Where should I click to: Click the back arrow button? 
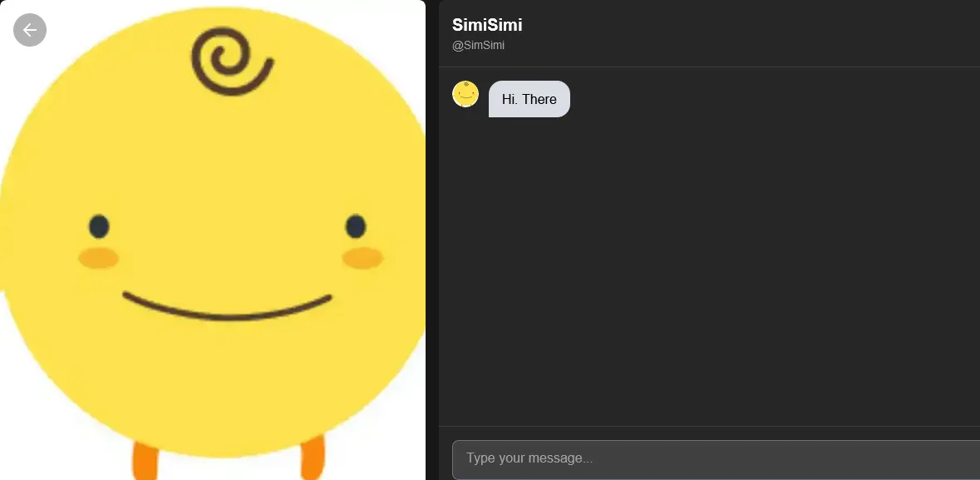[30, 30]
